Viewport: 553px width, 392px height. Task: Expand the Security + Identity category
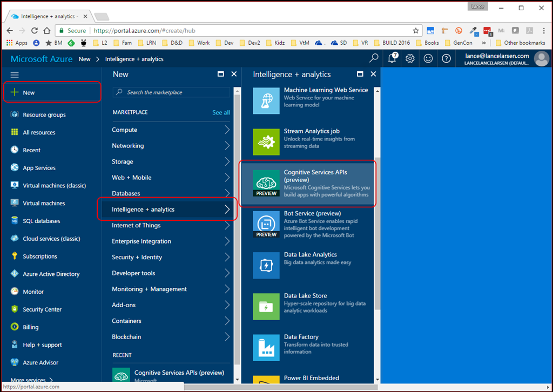click(x=171, y=257)
